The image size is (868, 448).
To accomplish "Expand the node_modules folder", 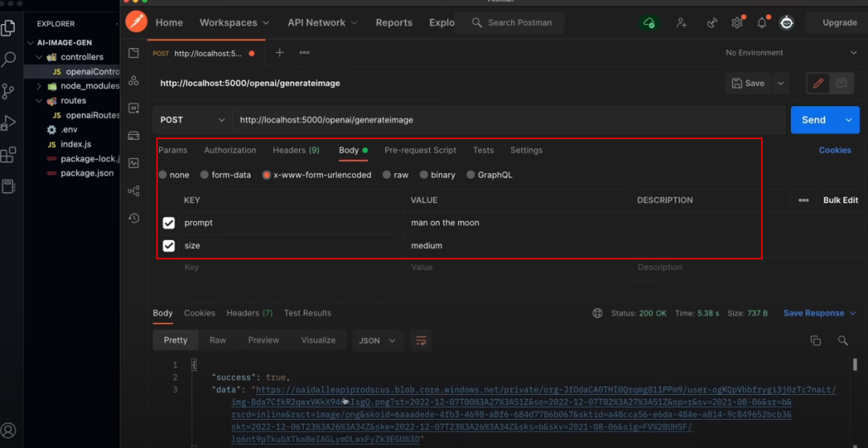I will 39,86.
